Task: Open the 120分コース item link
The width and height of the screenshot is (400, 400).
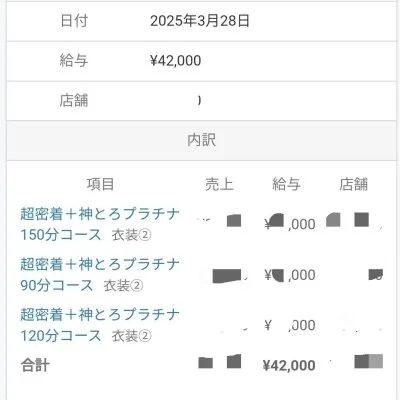Action: coord(100,325)
